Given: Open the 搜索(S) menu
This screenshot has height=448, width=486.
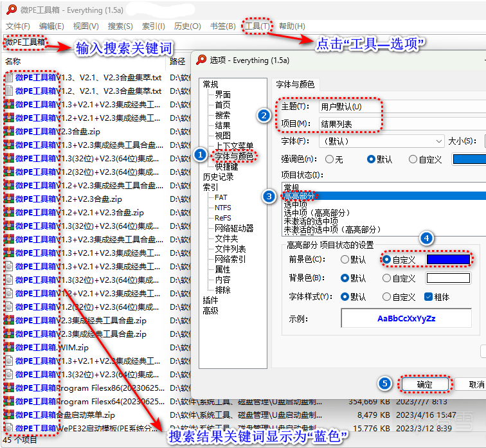Looking at the screenshot, I should click(x=120, y=26).
